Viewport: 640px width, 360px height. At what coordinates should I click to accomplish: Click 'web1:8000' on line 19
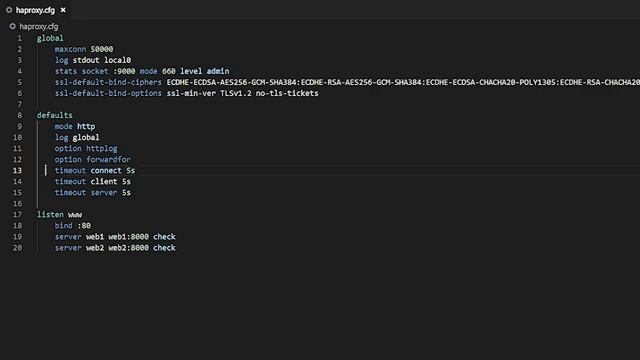tap(128, 237)
